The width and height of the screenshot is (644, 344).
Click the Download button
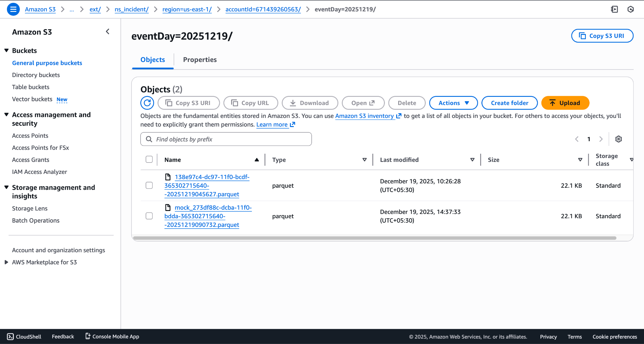(310, 103)
